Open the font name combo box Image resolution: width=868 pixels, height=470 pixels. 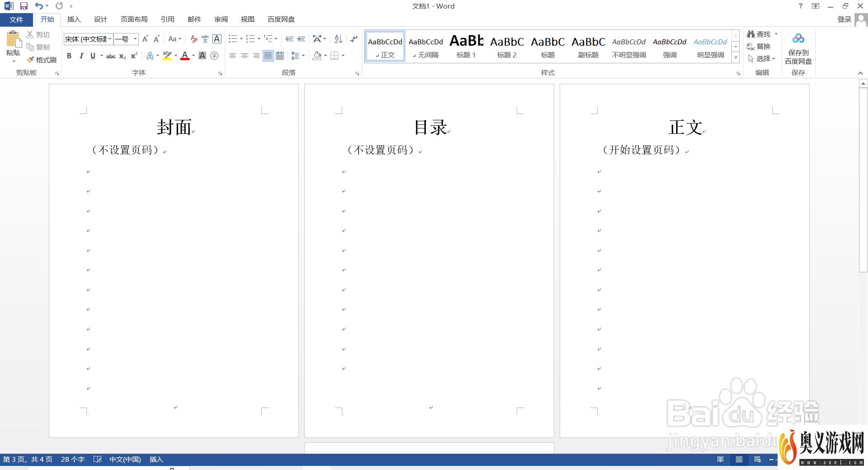pos(88,39)
